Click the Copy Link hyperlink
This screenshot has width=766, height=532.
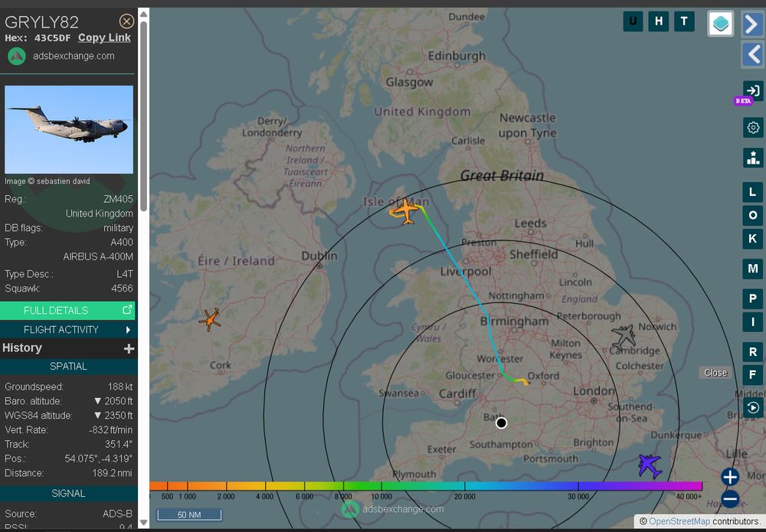pyautogui.click(x=104, y=38)
